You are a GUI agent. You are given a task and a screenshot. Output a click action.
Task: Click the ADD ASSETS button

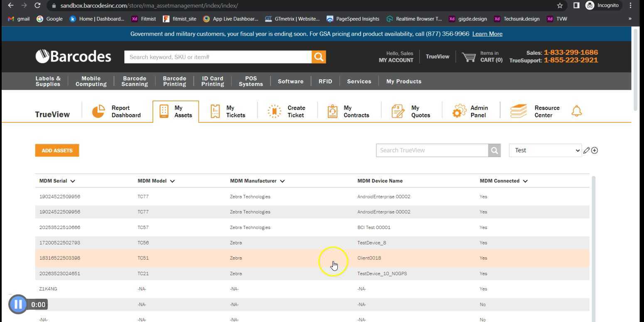pos(57,151)
